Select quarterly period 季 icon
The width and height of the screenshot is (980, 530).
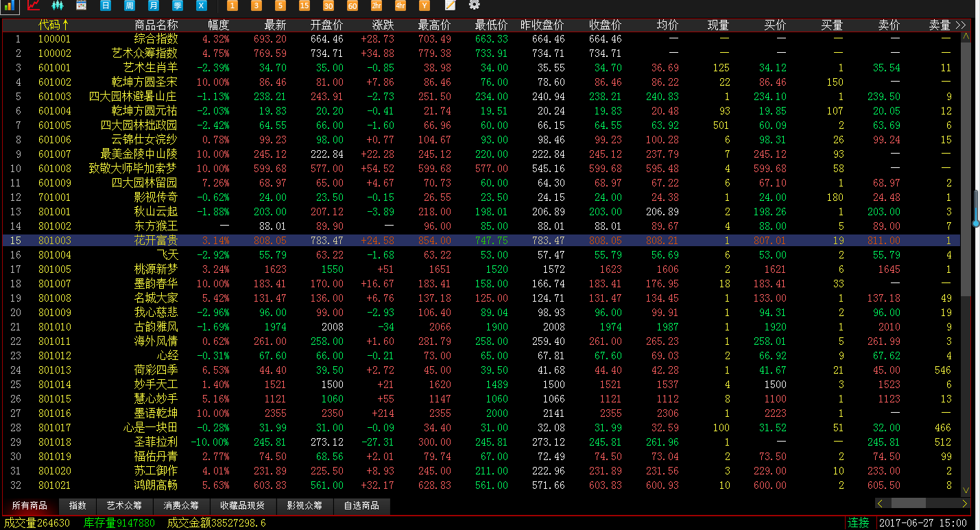[x=177, y=5]
